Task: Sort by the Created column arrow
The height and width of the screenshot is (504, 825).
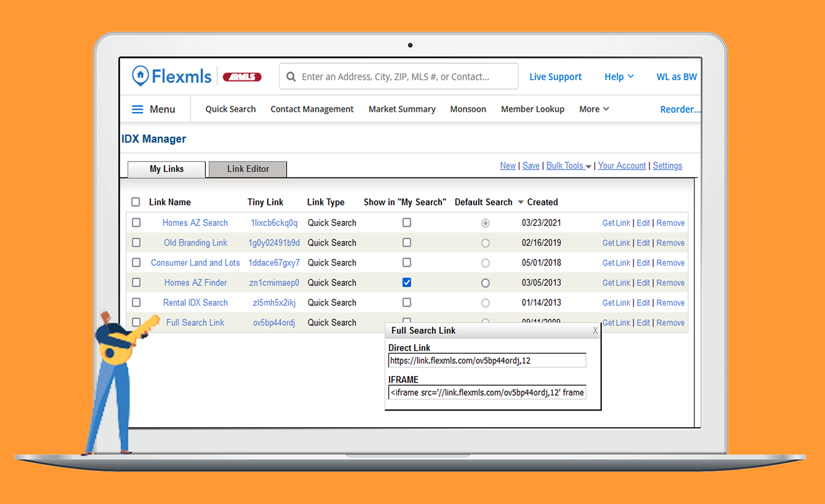Action: click(520, 202)
